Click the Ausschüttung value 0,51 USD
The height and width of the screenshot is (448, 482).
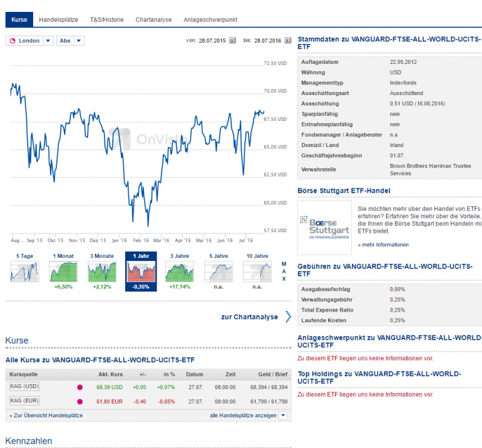[418, 103]
